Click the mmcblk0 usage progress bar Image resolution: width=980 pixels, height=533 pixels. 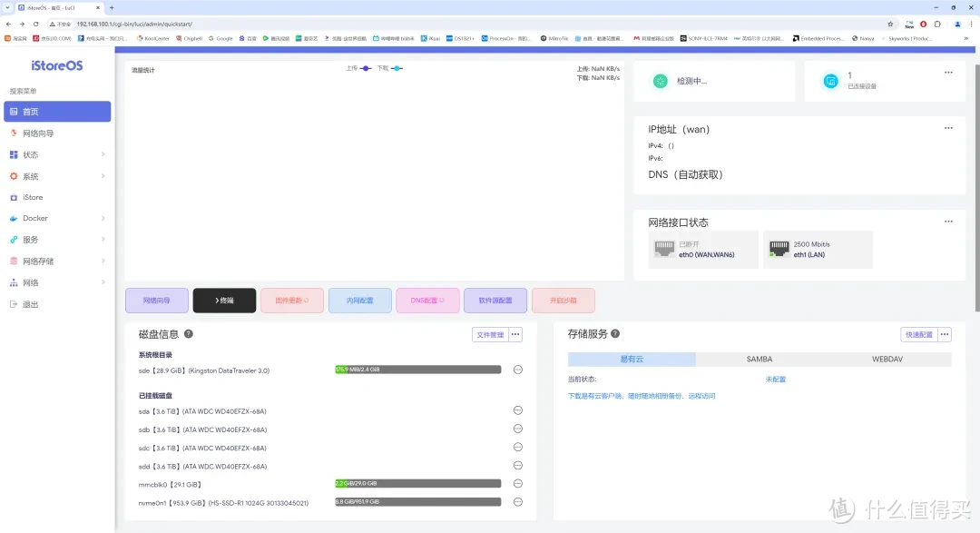click(x=416, y=484)
